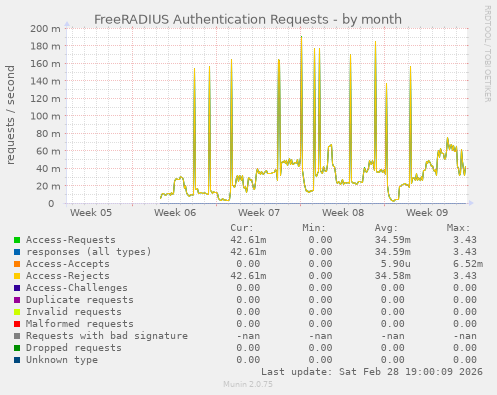Click the 'Last update' timestamp text
Screen dimensions: 497x395
pyautogui.click(x=372, y=372)
